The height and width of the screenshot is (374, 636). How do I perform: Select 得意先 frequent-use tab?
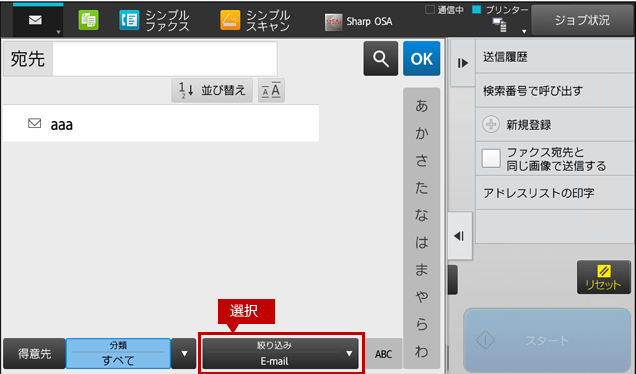[x=34, y=353]
